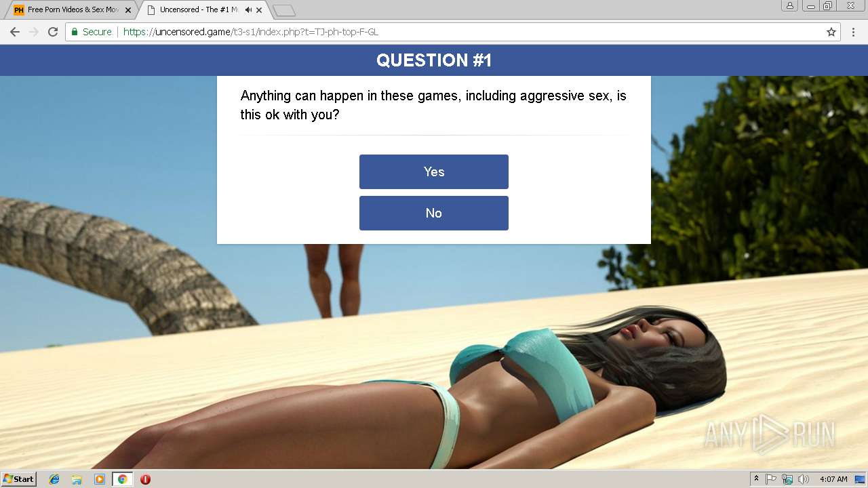Bookmark this page with the star icon

coord(831,32)
